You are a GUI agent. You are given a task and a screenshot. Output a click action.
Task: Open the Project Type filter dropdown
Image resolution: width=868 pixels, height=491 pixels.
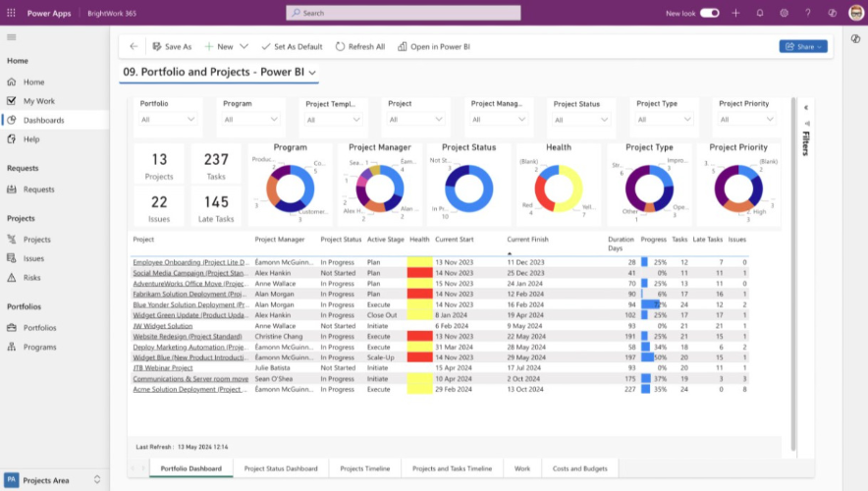tap(665, 119)
